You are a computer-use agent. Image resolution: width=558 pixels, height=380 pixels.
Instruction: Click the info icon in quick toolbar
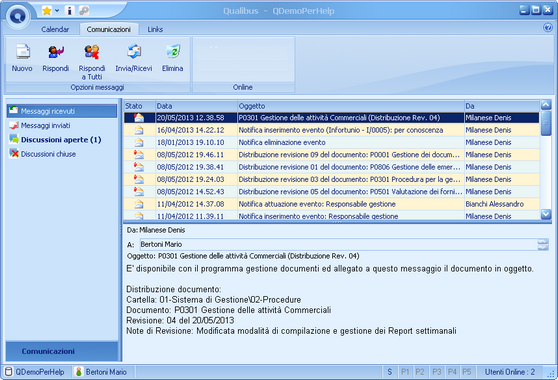(x=70, y=11)
